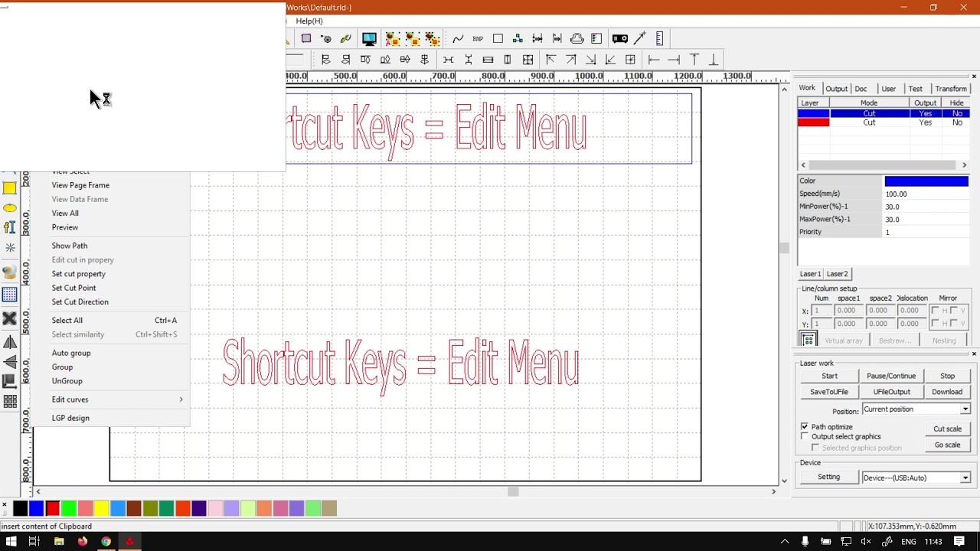Select the yellow rectangle draw tool
Image resolution: width=980 pixels, height=551 pixels.
(10, 188)
